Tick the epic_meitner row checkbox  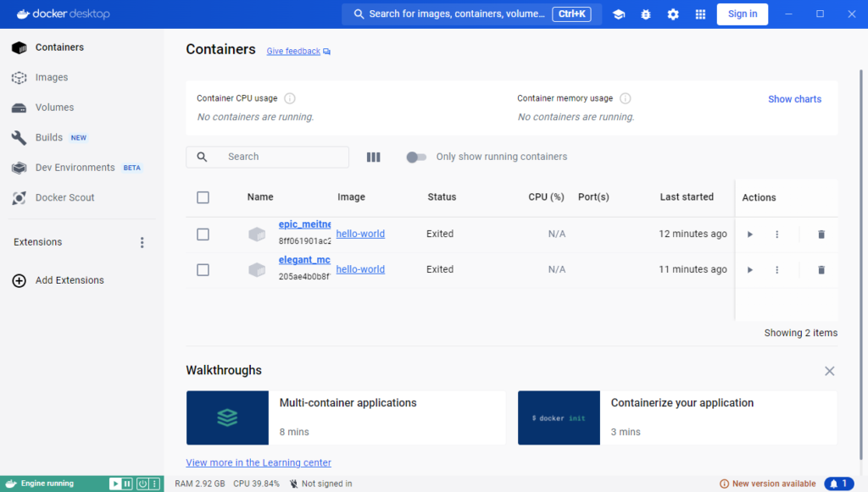[x=203, y=235]
